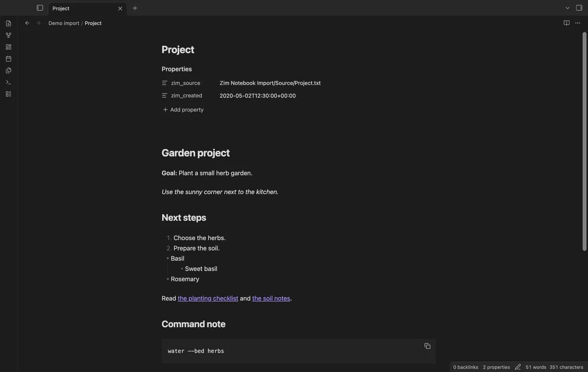Open the soil notes link
The height and width of the screenshot is (372, 588).
pos(271,298)
